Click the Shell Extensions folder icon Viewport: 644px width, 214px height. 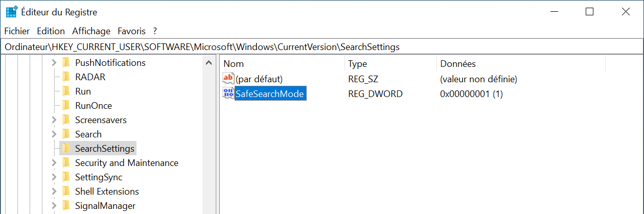point(65,192)
